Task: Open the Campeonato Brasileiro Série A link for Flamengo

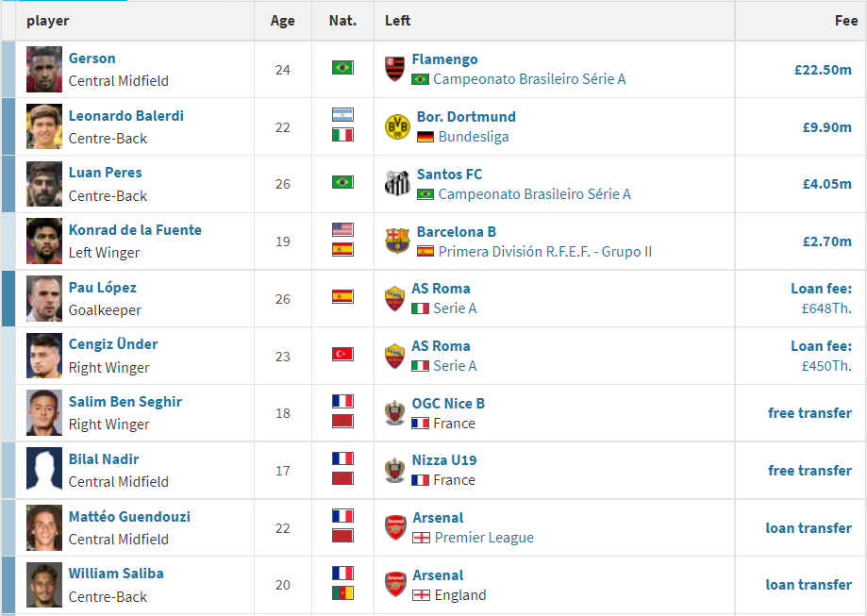Action: pos(529,79)
